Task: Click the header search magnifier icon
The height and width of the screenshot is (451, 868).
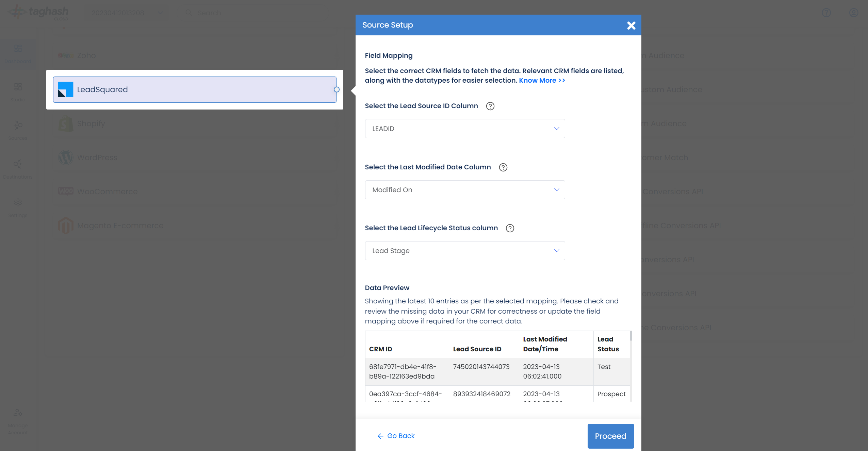Action: tap(189, 13)
